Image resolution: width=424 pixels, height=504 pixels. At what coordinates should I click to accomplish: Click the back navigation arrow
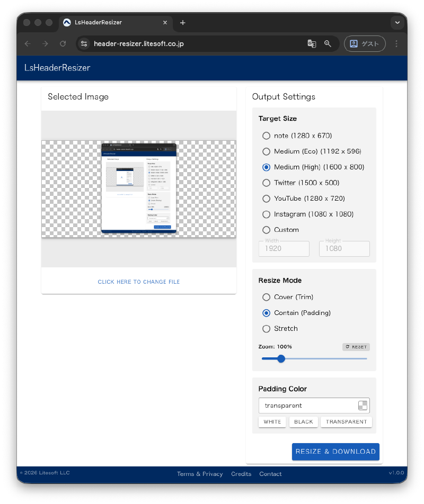tap(28, 44)
